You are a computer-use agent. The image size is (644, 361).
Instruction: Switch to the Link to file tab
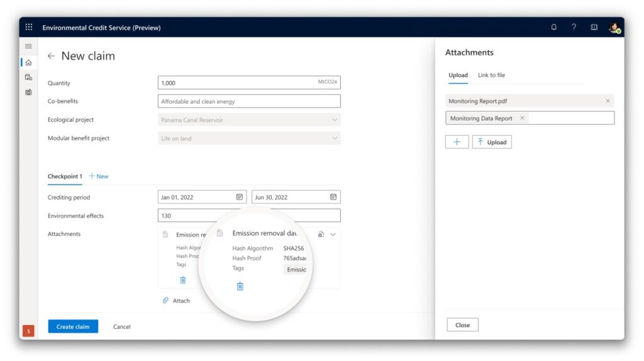click(x=491, y=75)
